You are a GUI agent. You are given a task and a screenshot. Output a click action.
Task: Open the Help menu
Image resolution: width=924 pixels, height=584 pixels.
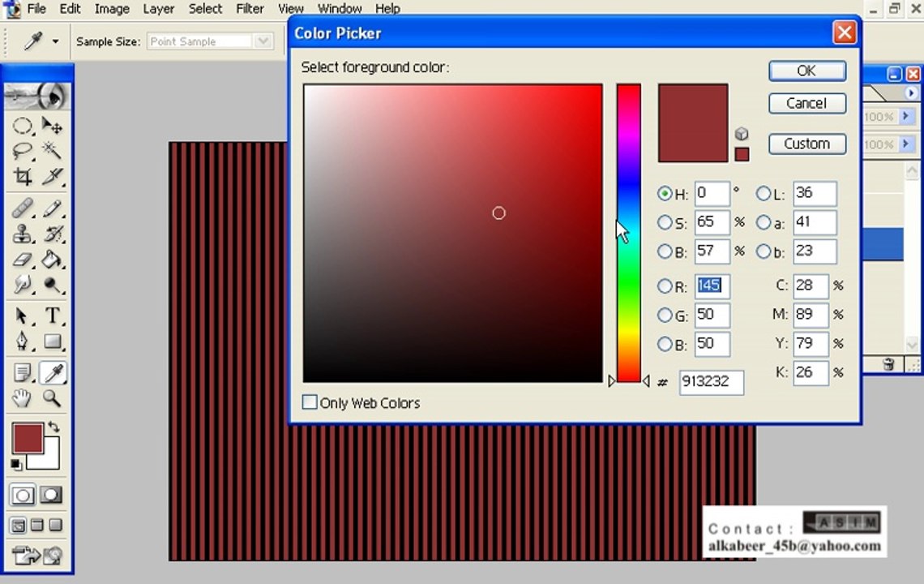[x=387, y=9]
